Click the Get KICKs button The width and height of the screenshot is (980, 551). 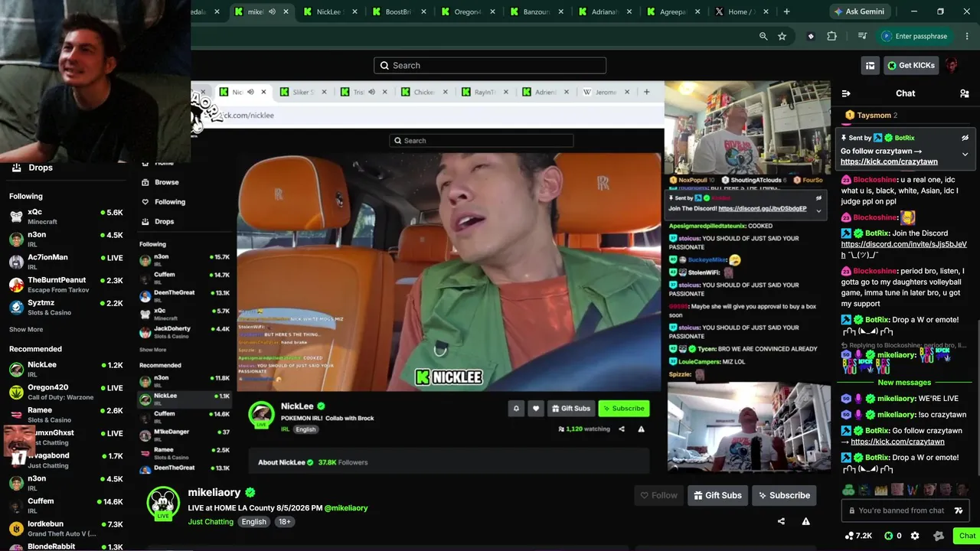tap(911, 66)
